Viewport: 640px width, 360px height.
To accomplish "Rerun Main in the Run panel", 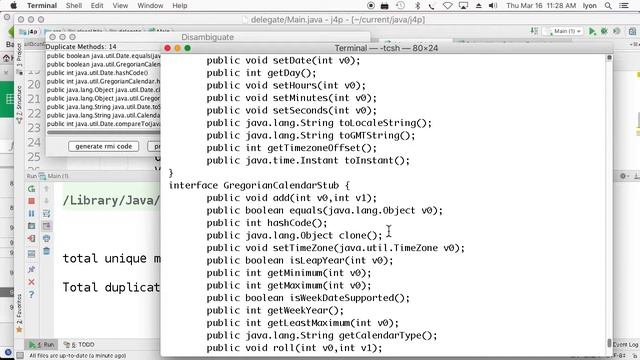I will pyautogui.click(x=31, y=189).
